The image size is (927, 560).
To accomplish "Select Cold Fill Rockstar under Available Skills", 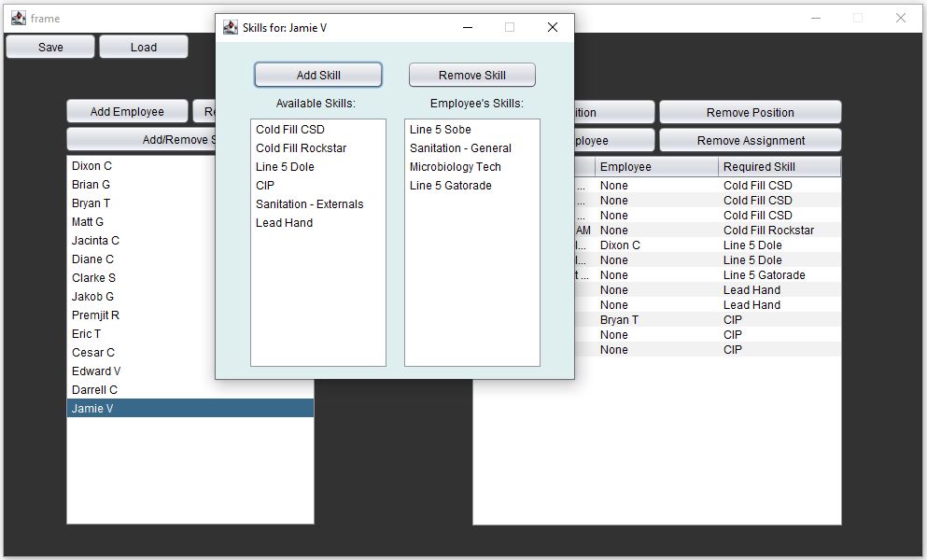I will point(301,147).
